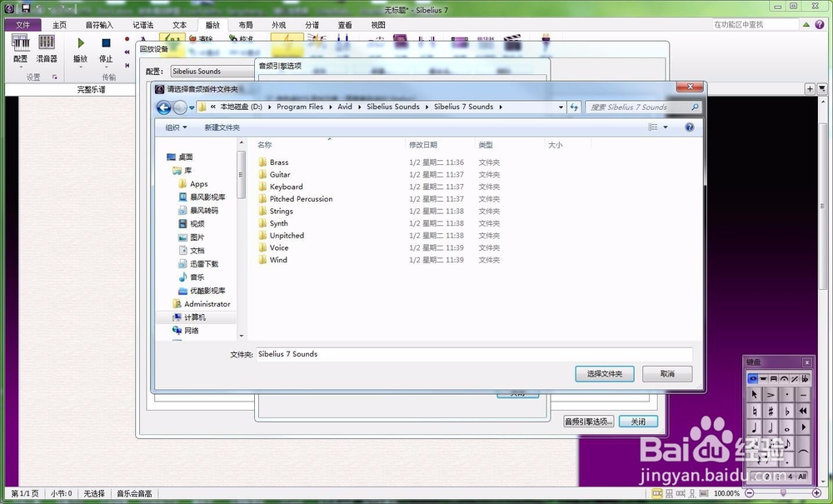Switch to the 记谱法 ribbon tab
Image resolution: width=833 pixels, height=504 pixels.
click(x=143, y=25)
